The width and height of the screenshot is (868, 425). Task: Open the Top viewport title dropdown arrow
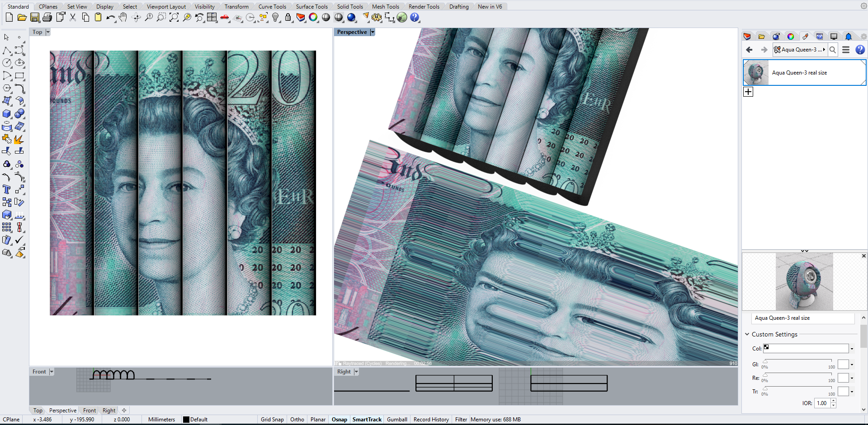(x=48, y=32)
